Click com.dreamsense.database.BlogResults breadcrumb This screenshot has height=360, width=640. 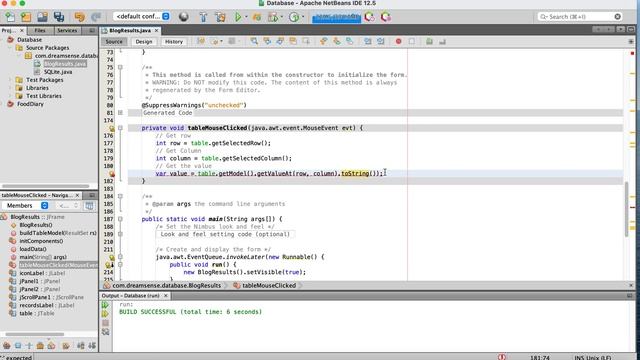[167, 286]
